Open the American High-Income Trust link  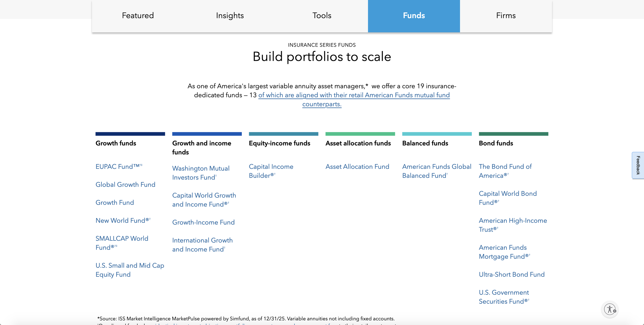[513, 225]
